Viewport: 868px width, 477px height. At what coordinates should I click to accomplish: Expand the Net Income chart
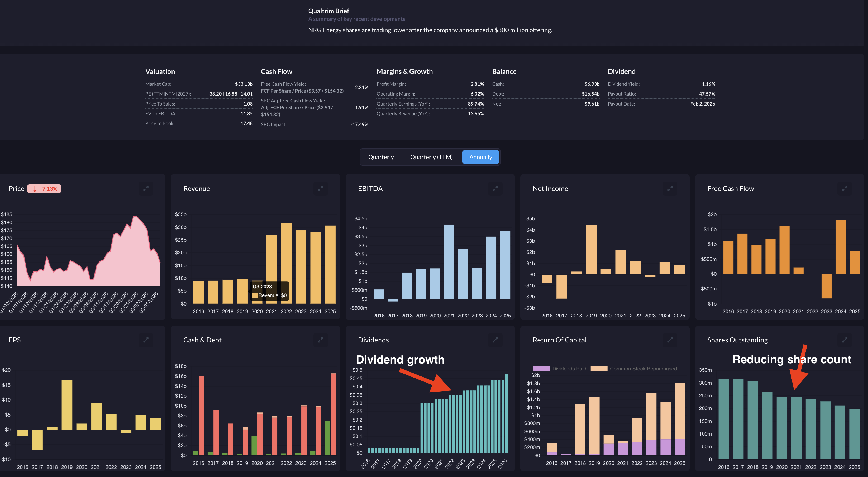click(670, 189)
